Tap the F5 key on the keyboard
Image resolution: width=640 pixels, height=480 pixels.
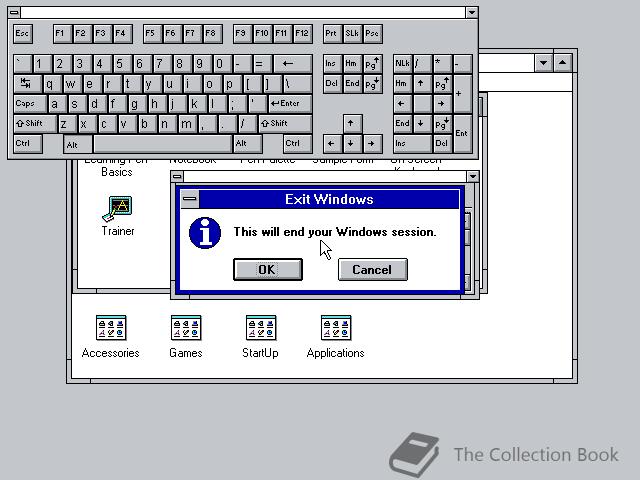point(152,33)
